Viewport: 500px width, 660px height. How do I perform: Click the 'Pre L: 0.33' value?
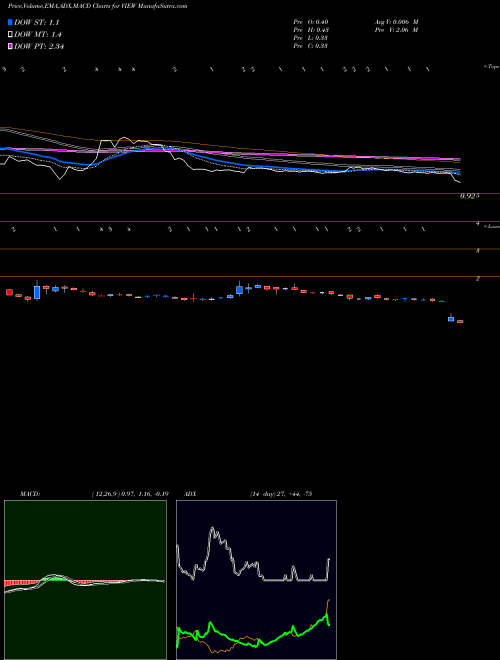pyautogui.click(x=311, y=38)
